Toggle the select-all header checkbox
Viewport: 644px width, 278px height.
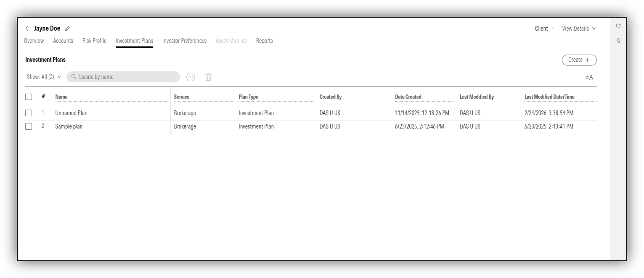29,97
